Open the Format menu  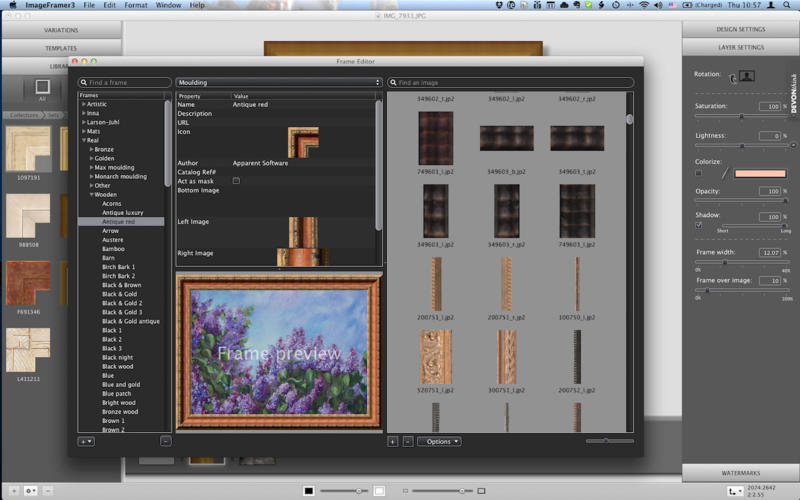pos(136,5)
